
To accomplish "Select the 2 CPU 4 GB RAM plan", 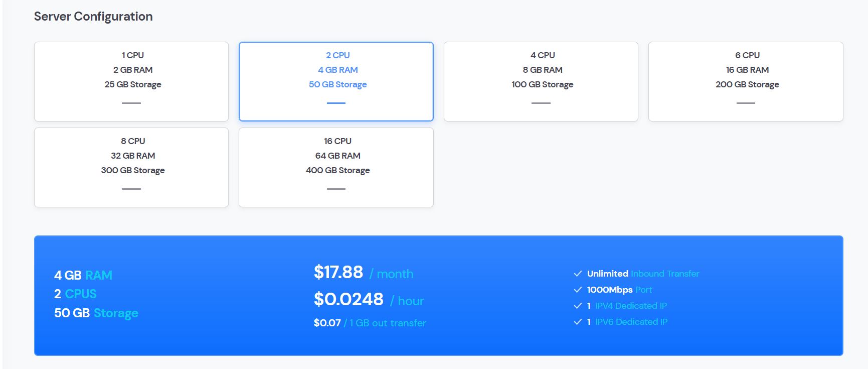I will pyautogui.click(x=336, y=81).
